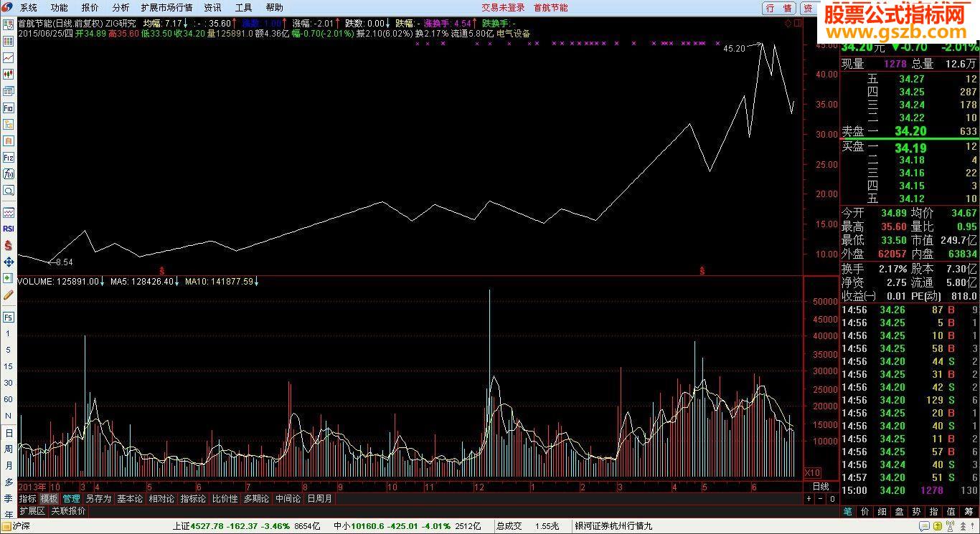Viewport: 980px width, 534px height.
Task: Open the 扩展市场行情 menu
Action: click(x=166, y=8)
